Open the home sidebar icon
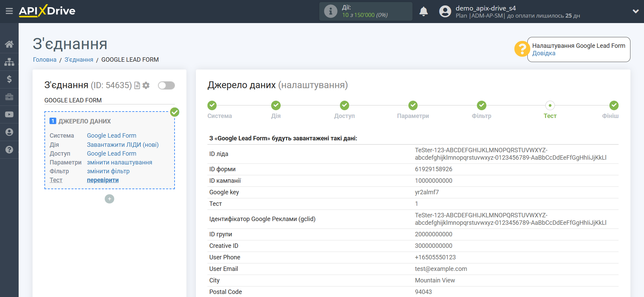 coord(9,44)
